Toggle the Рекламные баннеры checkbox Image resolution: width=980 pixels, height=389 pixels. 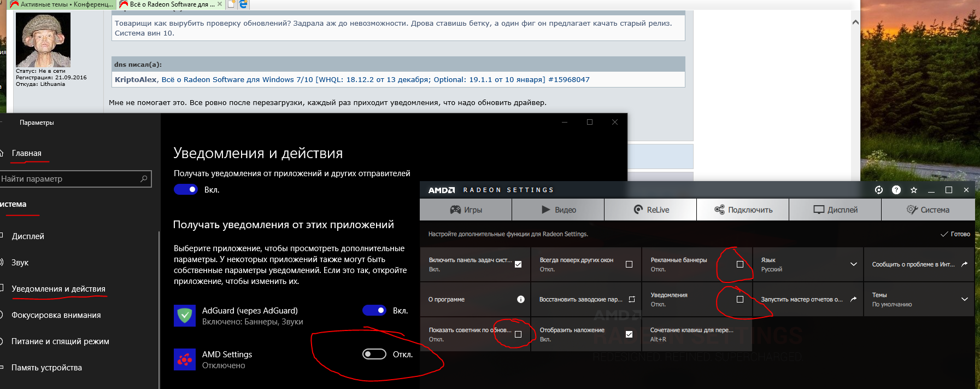pos(740,264)
